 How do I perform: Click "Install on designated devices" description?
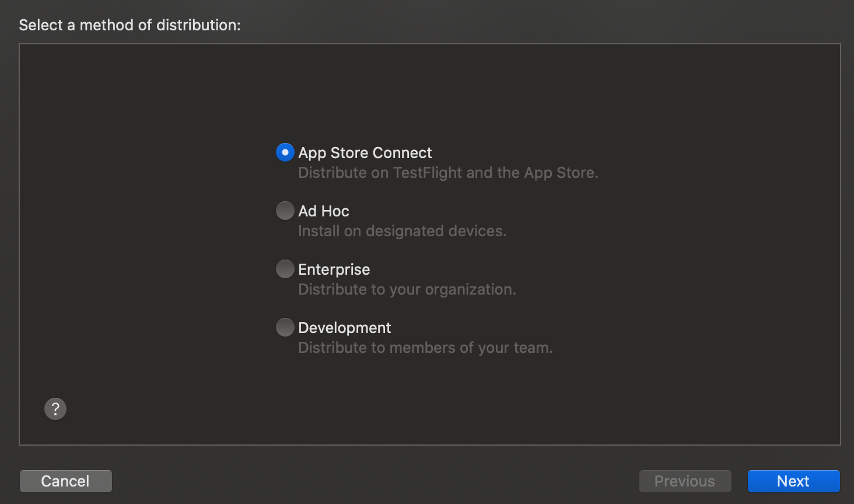(402, 232)
